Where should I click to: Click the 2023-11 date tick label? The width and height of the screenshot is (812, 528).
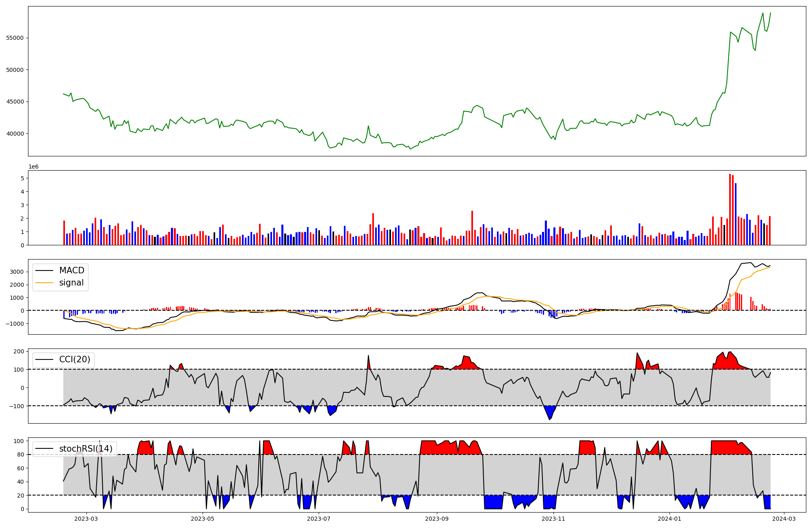553,519
